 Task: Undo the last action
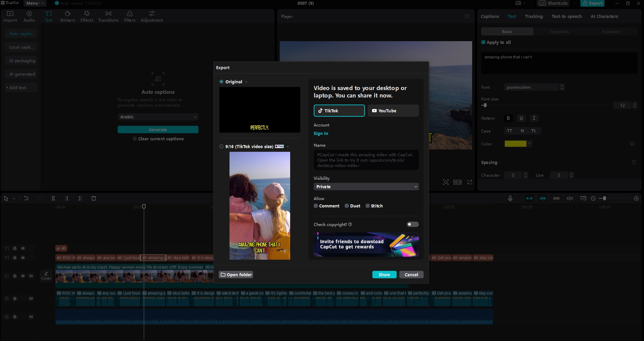(26, 198)
